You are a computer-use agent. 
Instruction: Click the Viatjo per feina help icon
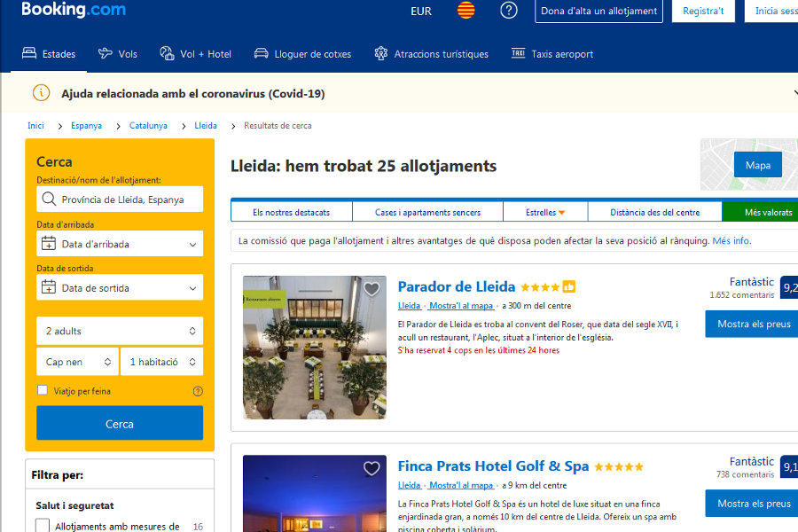198,391
